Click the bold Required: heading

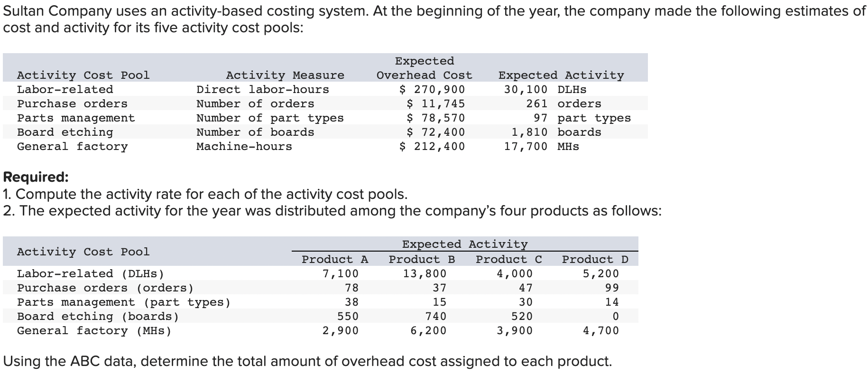[36, 177]
